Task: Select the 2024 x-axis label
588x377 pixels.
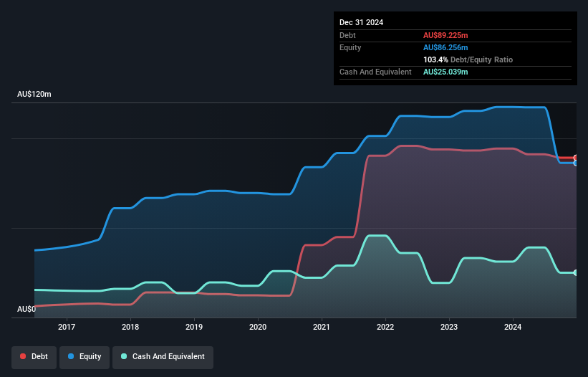Action: [513, 327]
